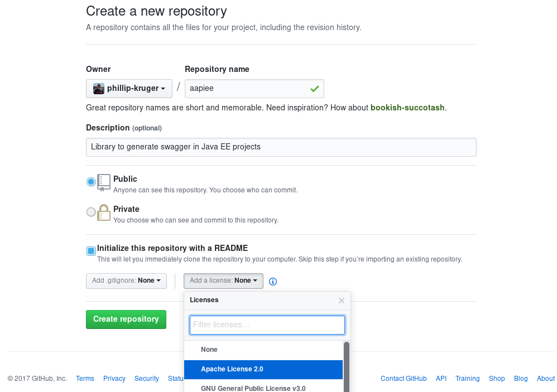
Task: Collapse the Add a license dropdown
Action: [x=223, y=280]
